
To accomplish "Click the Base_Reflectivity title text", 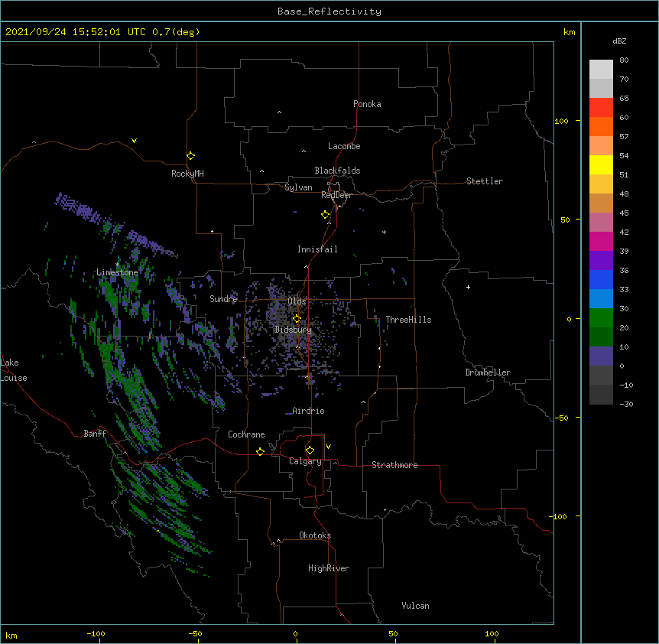I will point(329,11).
